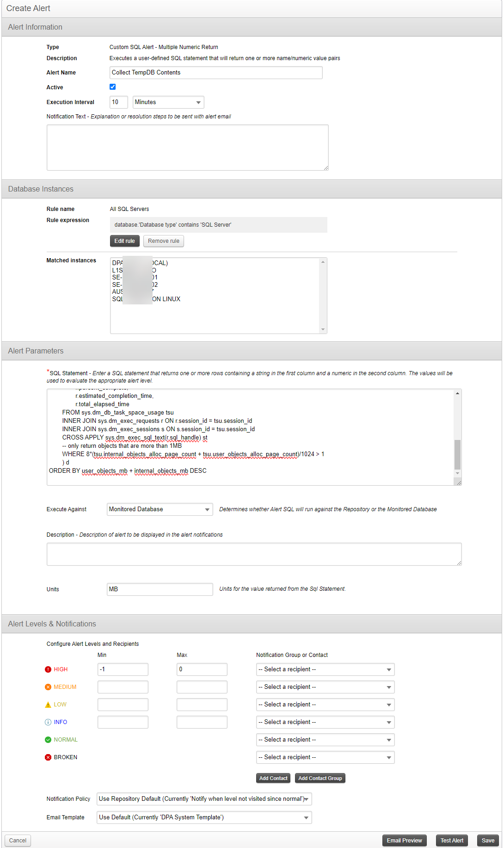504x848 pixels.
Task: Uncheck the Active checkbox
Action: tap(112, 87)
